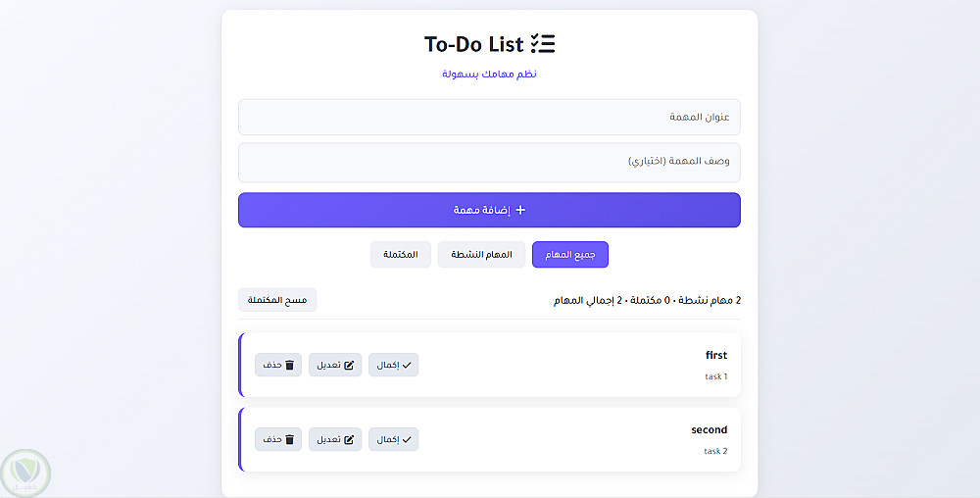
Task: Click the نظم مهامك بسهولة subtitle text
Action: (x=489, y=75)
